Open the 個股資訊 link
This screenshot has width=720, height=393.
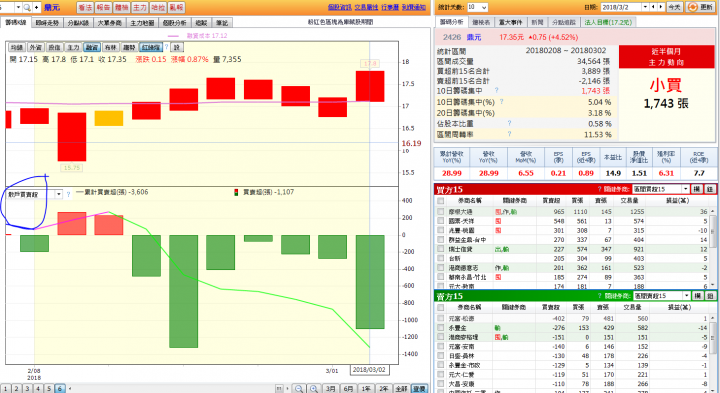pyautogui.click(x=340, y=7)
